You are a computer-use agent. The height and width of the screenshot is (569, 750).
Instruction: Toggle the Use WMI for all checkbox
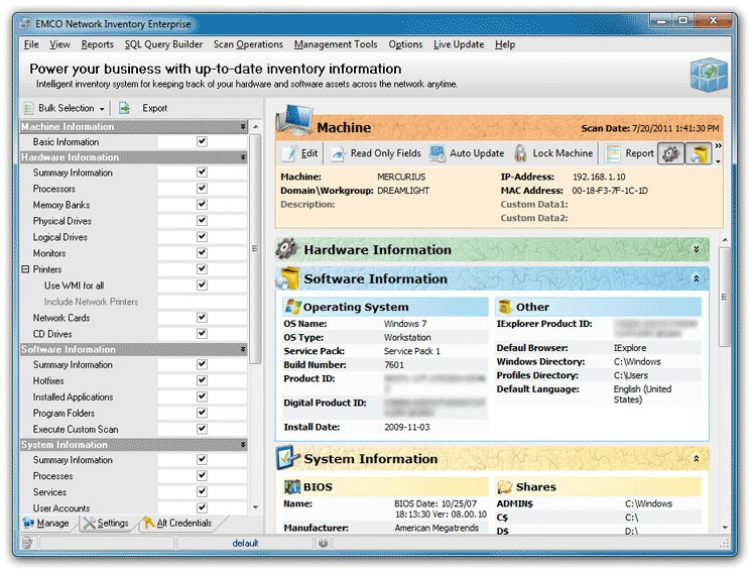[x=202, y=285]
